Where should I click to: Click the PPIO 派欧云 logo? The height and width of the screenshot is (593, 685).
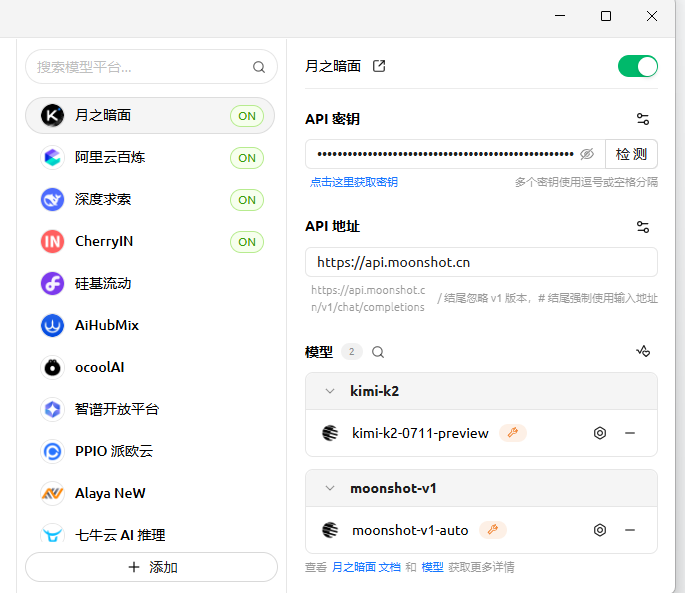click(52, 451)
